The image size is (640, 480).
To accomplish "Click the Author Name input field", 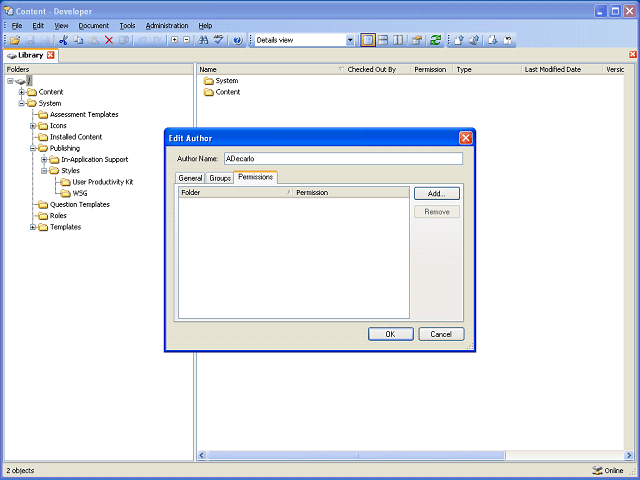I will click(343, 158).
